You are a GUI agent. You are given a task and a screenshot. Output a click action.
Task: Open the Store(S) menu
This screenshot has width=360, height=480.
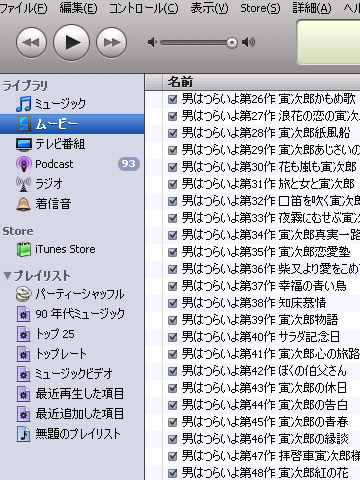point(260,8)
